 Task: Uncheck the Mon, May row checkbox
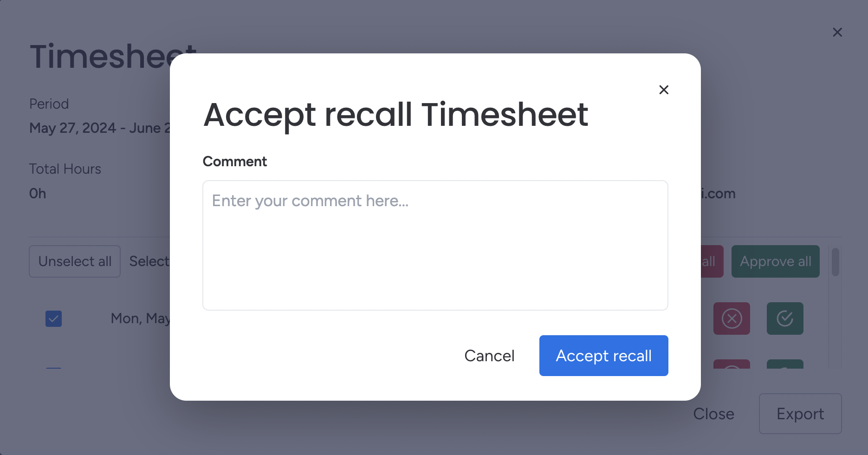click(x=53, y=318)
